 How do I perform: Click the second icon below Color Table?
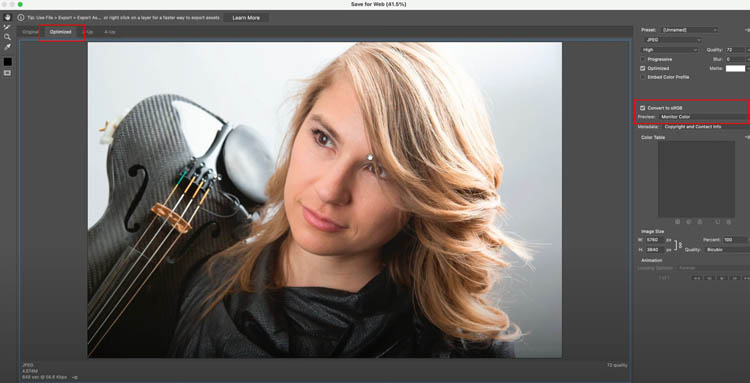point(688,222)
